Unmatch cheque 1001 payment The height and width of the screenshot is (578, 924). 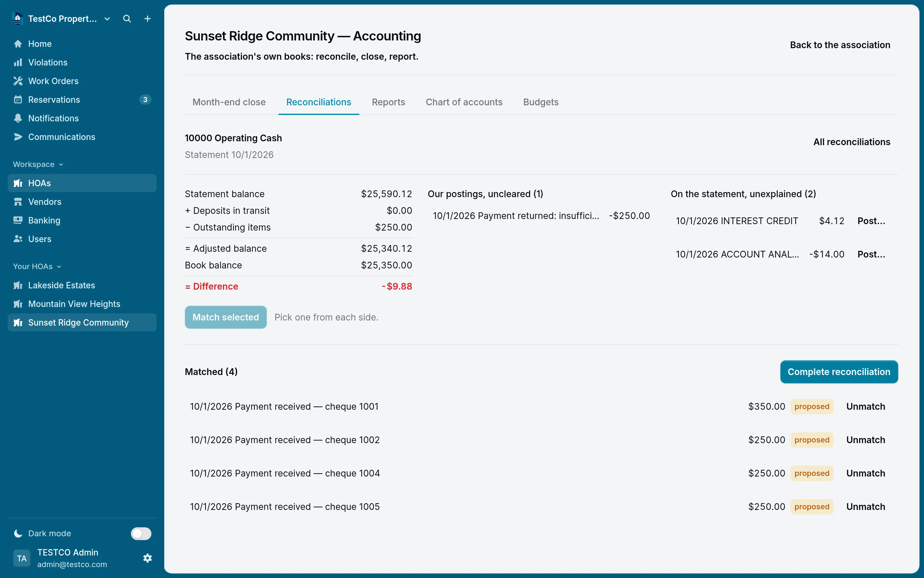pos(866,406)
